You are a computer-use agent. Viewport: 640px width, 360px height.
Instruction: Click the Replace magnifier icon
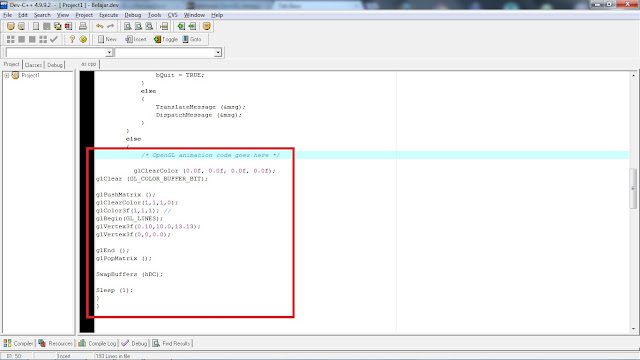click(x=138, y=26)
